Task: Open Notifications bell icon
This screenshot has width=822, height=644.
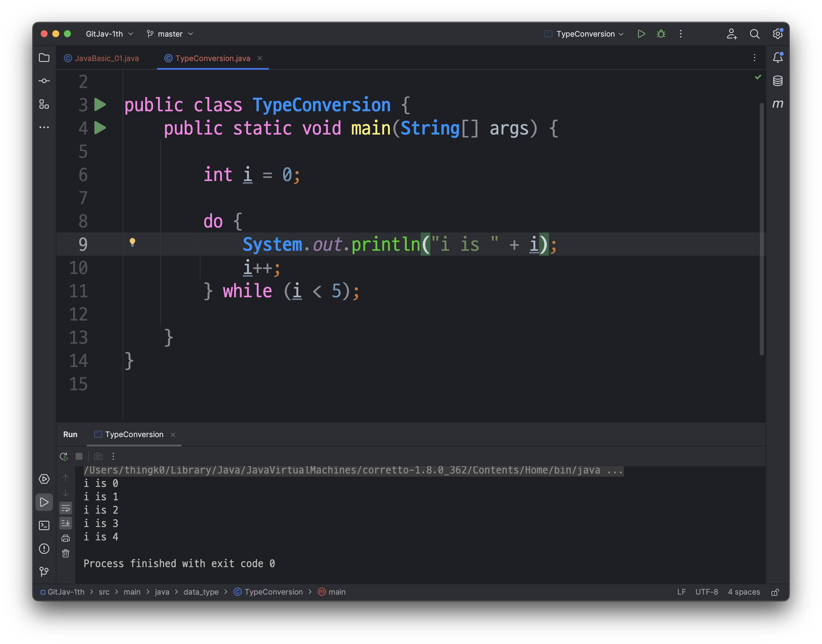Action: pyautogui.click(x=778, y=58)
